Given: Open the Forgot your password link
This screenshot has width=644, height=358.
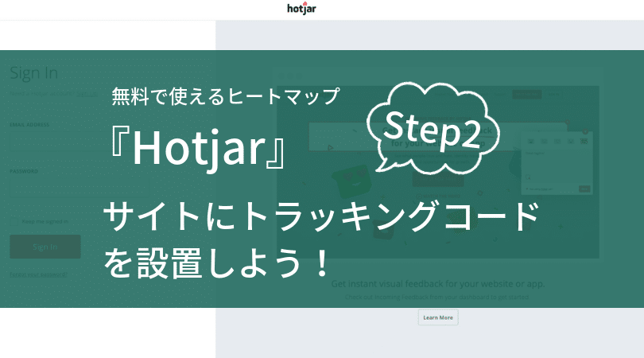Looking at the screenshot, I should [38, 274].
